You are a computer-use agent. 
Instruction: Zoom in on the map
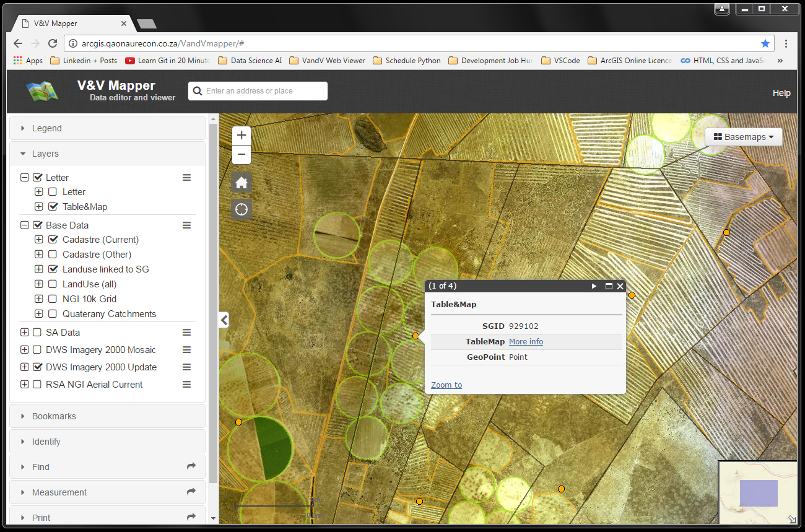click(241, 135)
